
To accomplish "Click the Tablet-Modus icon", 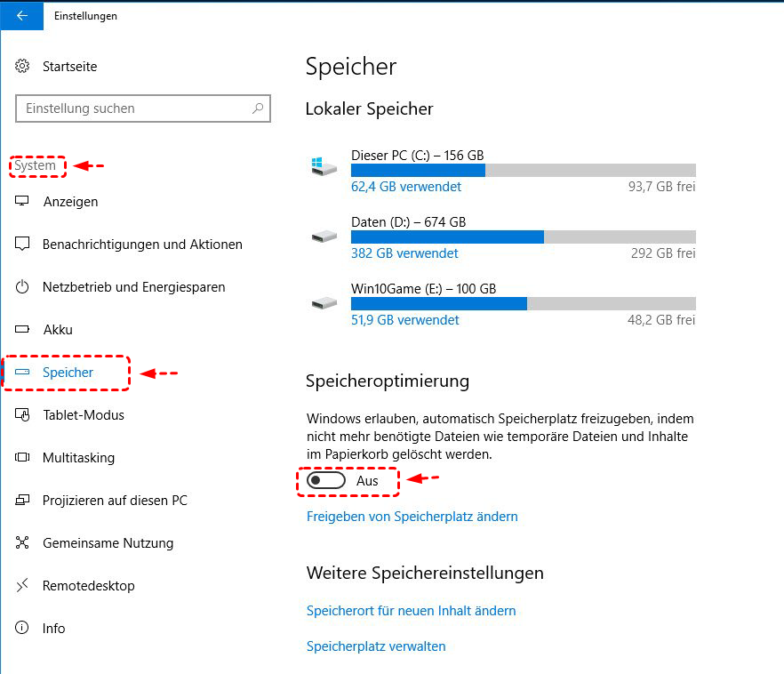I will click(23, 415).
